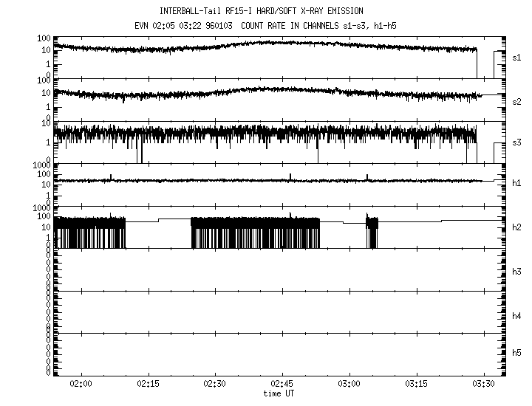The width and height of the screenshot is (532, 406).
Task: Select the h2 channel label
Action: click(x=518, y=227)
